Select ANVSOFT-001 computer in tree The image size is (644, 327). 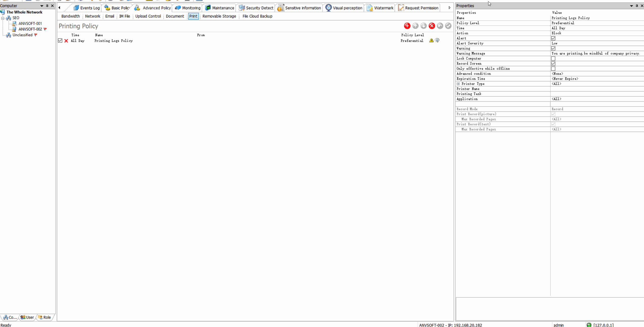pyautogui.click(x=30, y=24)
